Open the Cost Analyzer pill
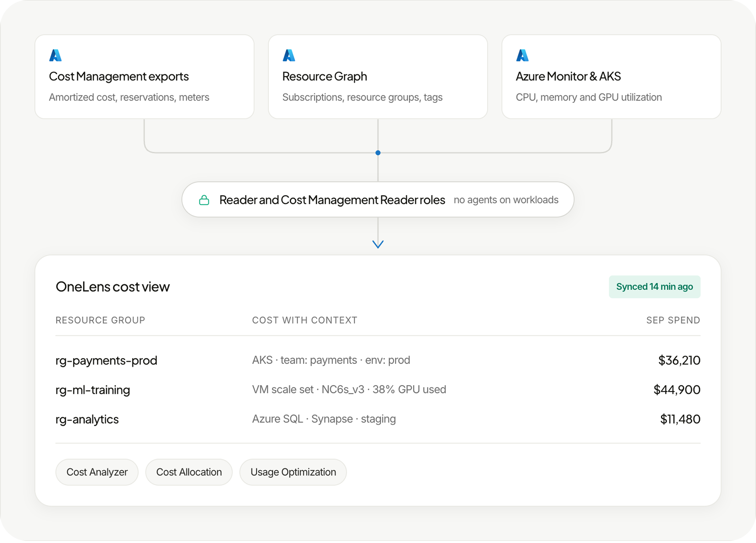The image size is (756, 543). [97, 472]
